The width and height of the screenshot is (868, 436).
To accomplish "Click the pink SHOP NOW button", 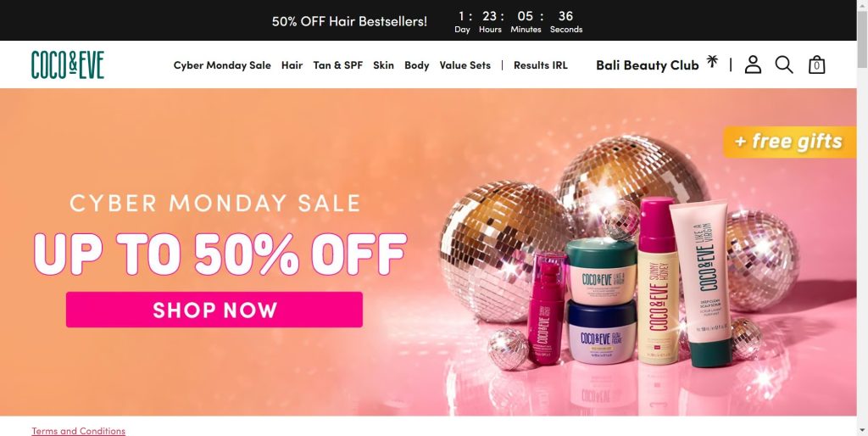I will pos(214,310).
